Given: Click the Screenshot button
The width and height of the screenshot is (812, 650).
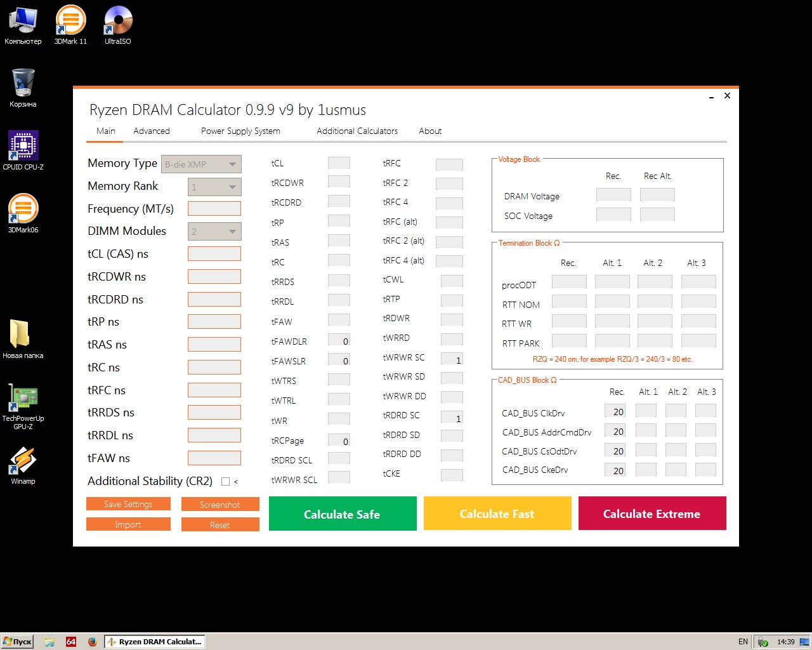Looking at the screenshot, I should coord(220,505).
